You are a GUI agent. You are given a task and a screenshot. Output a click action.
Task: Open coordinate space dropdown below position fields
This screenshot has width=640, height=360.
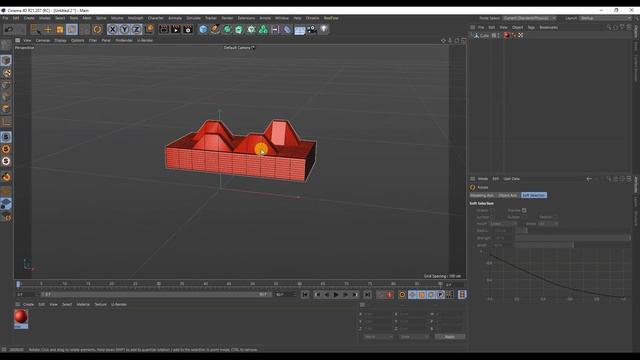pyautogui.click(x=378, y=337)
